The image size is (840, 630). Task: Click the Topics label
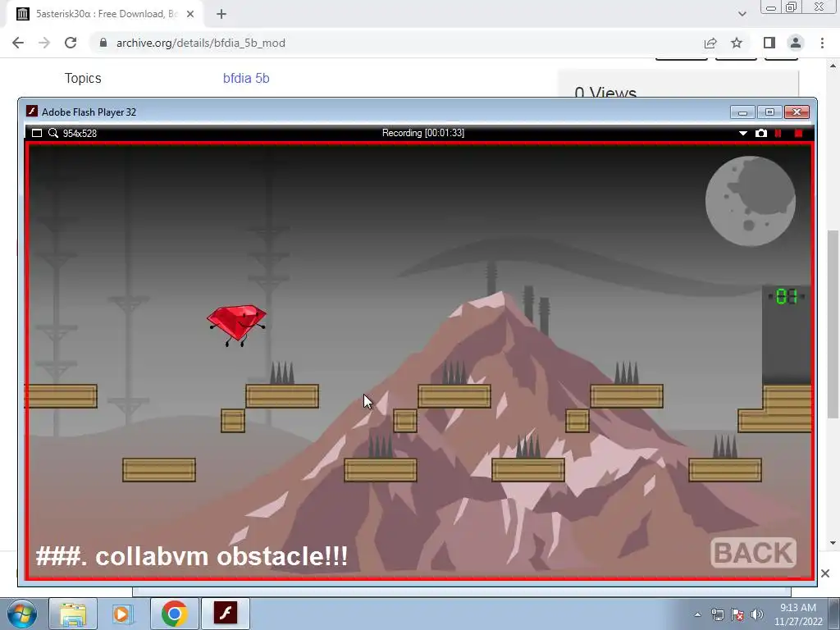point(83,78)
